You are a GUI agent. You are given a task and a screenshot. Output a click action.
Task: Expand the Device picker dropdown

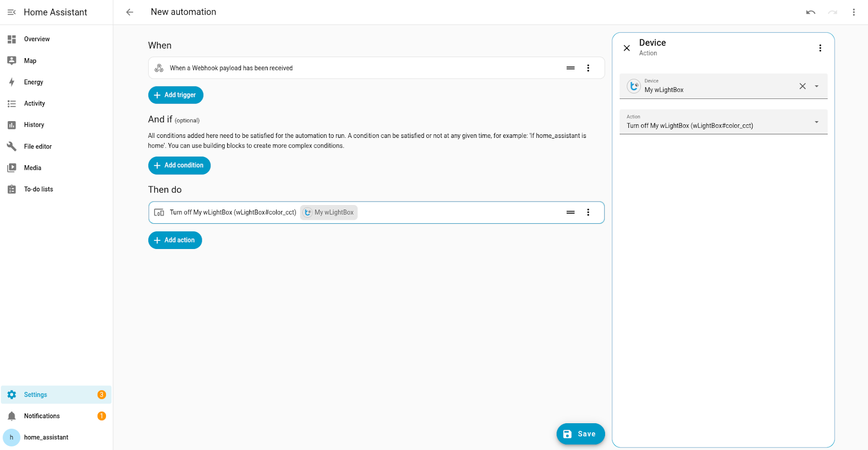(x=817, y=86)
